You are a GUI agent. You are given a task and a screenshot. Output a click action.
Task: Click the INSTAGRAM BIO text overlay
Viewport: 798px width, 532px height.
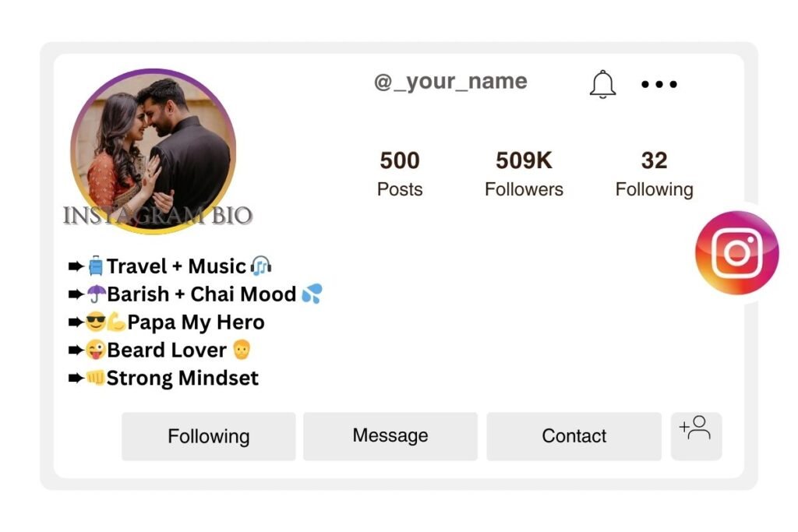[x=158, y=215]
